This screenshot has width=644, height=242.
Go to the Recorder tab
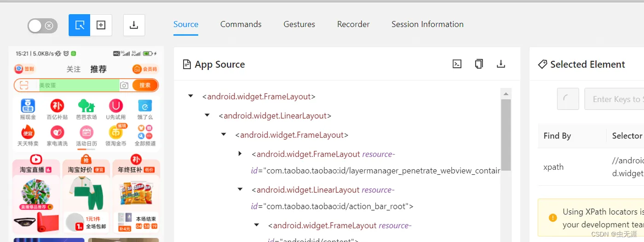[353, 24]
